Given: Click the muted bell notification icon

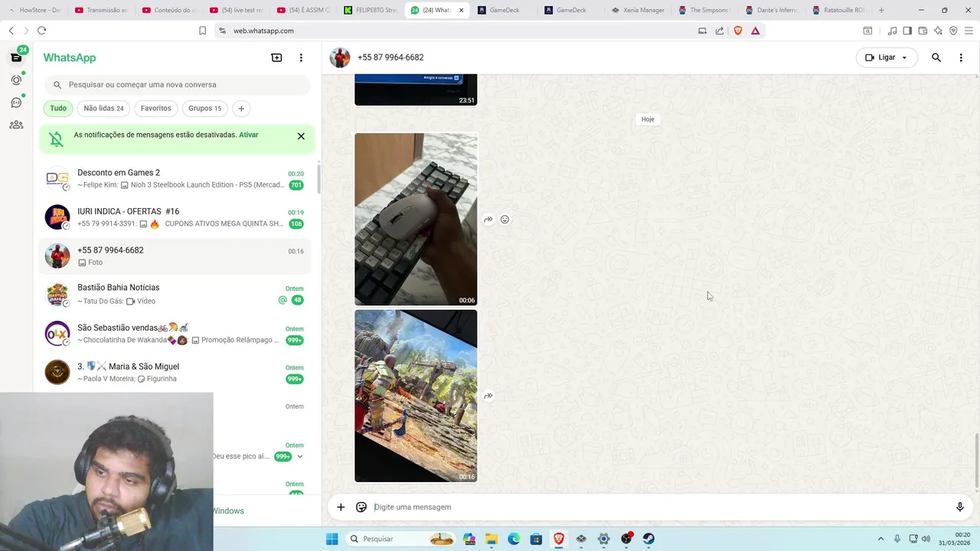Looking at the screenshot, I should coord(56,139).
